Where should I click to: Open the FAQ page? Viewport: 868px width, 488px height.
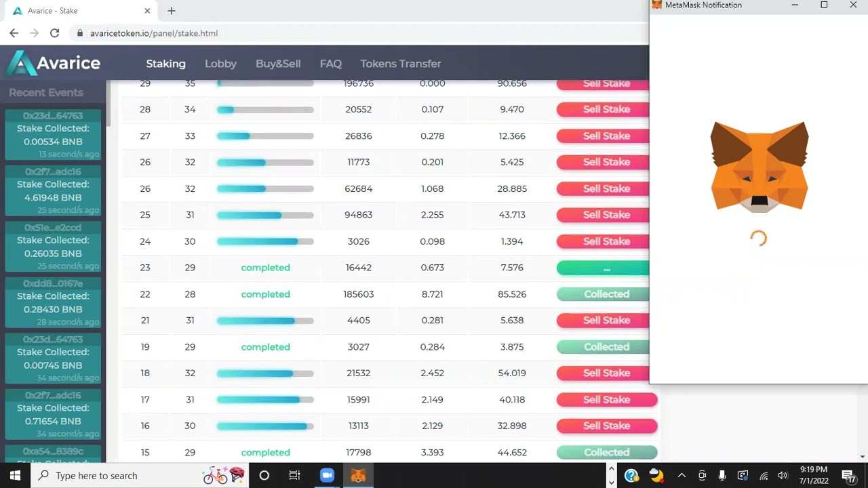330,64
